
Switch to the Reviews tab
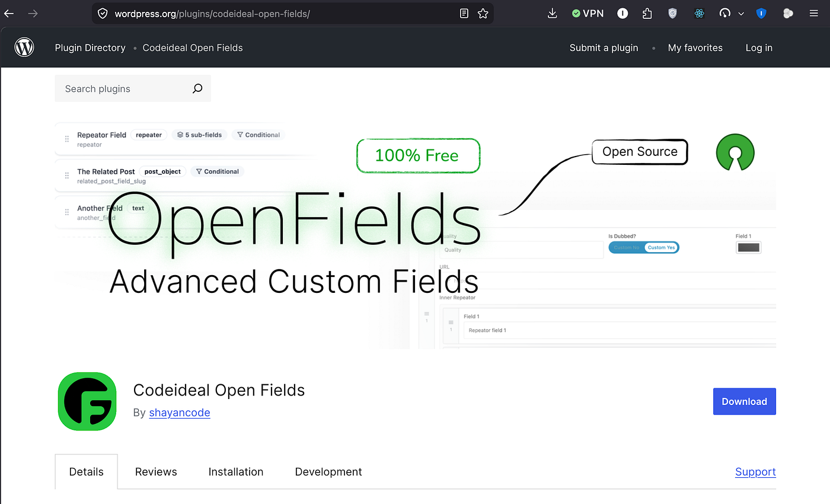click(156, 472)
